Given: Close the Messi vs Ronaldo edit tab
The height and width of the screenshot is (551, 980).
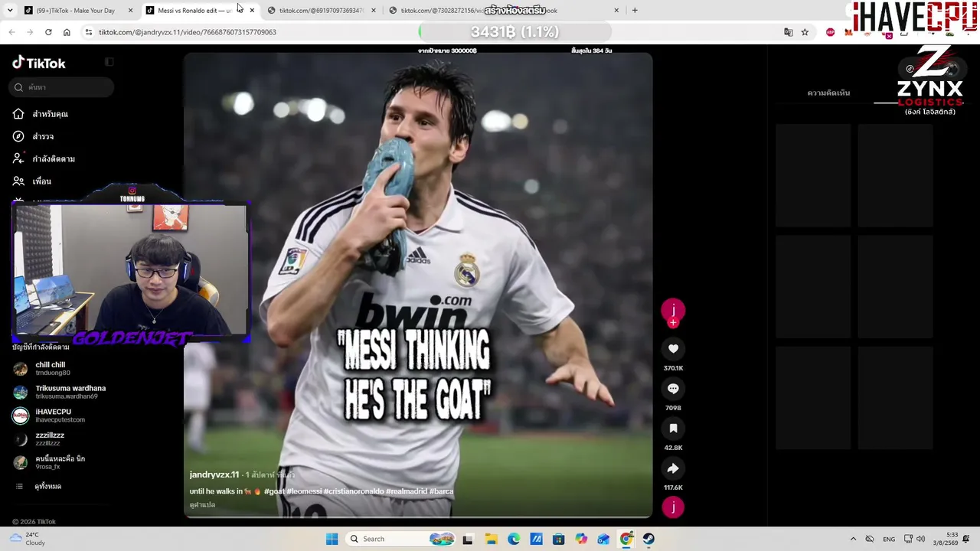Looking at the screenshot, I should 252,11.
